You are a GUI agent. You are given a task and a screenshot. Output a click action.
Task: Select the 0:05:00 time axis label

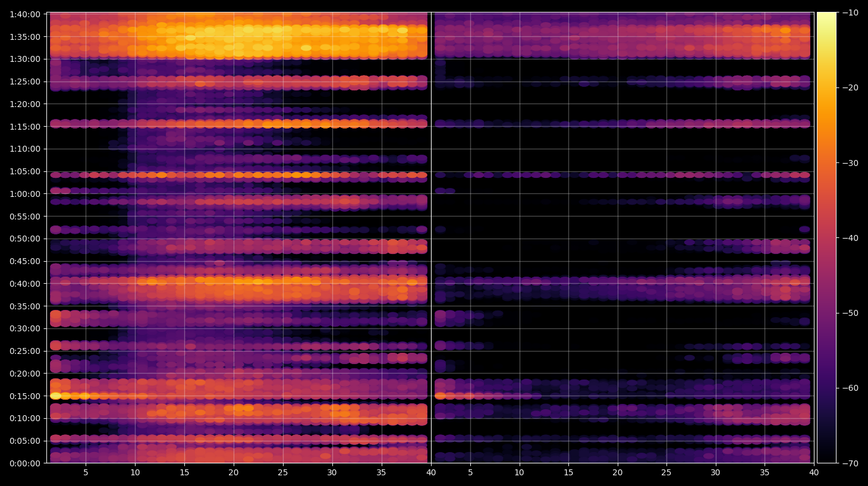pos(25,441)
